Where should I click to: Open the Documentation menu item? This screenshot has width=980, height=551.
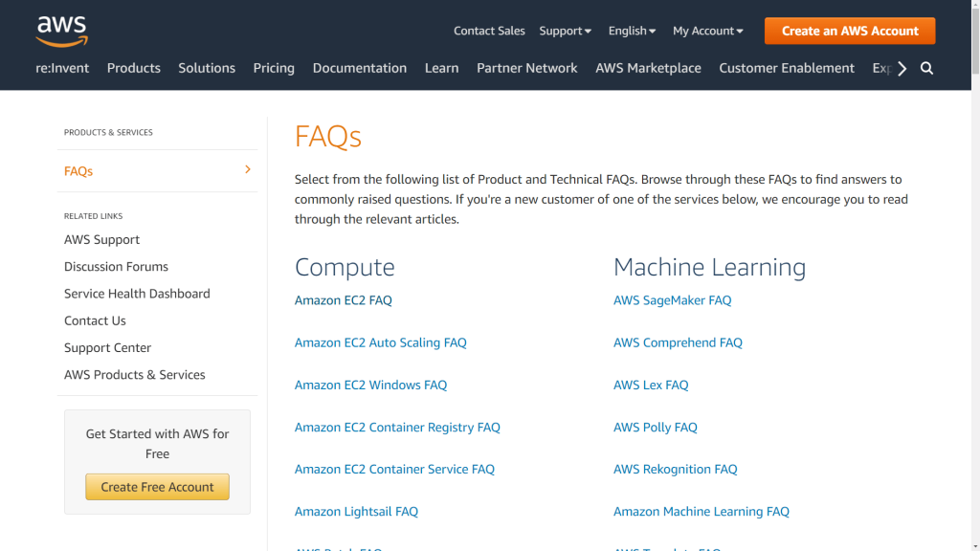tap(359, 68)
